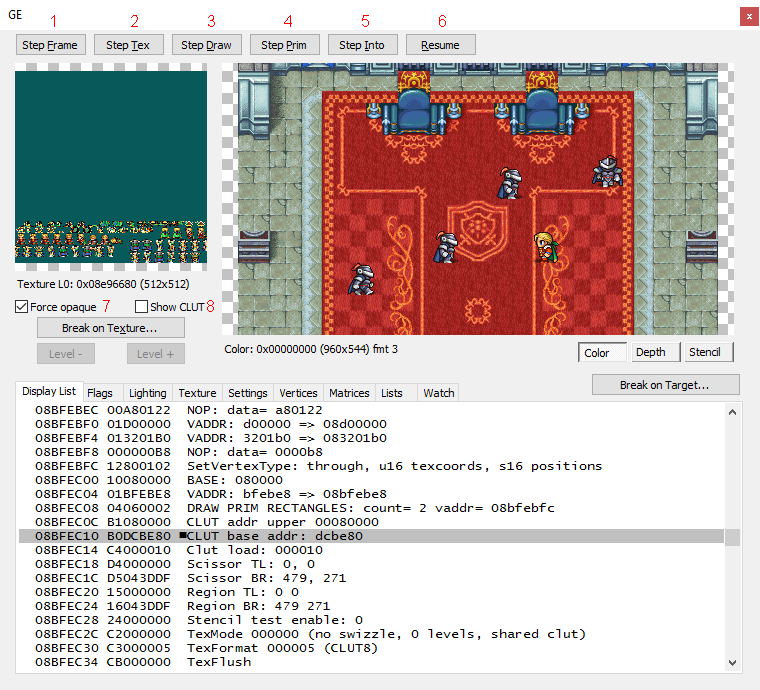
Task: Click the display list scrollbar down arrow
Action: pos(733,662)
